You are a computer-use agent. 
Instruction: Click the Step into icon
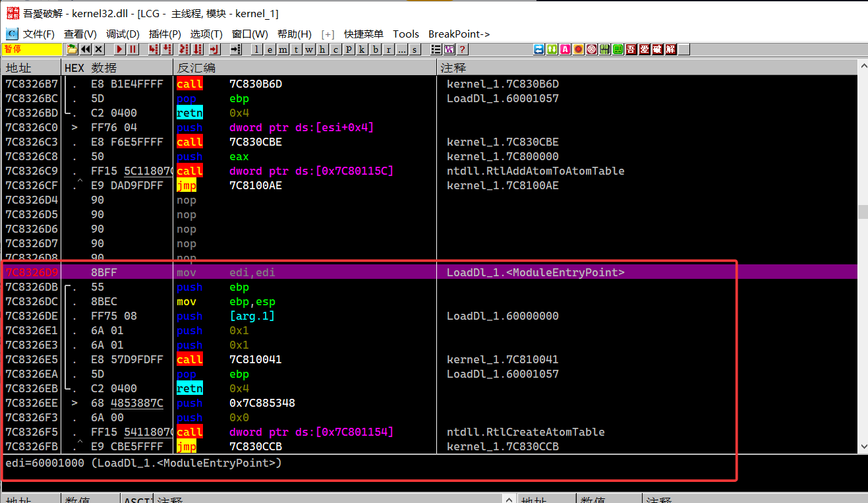(154, 49)
